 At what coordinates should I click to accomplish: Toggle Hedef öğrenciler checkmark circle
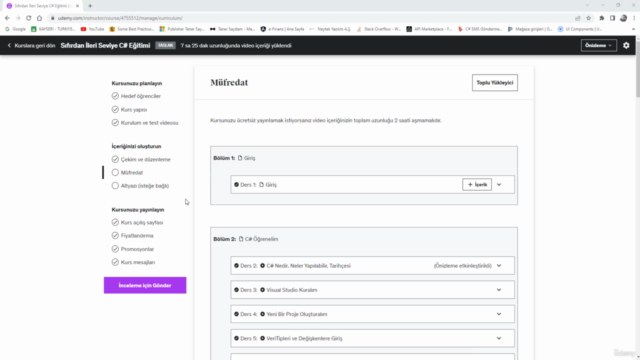tap(115, 96)
